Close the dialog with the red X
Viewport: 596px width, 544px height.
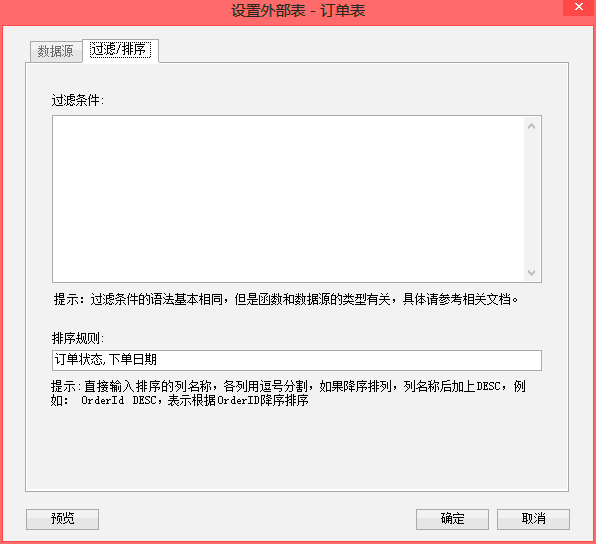[579, 7]
